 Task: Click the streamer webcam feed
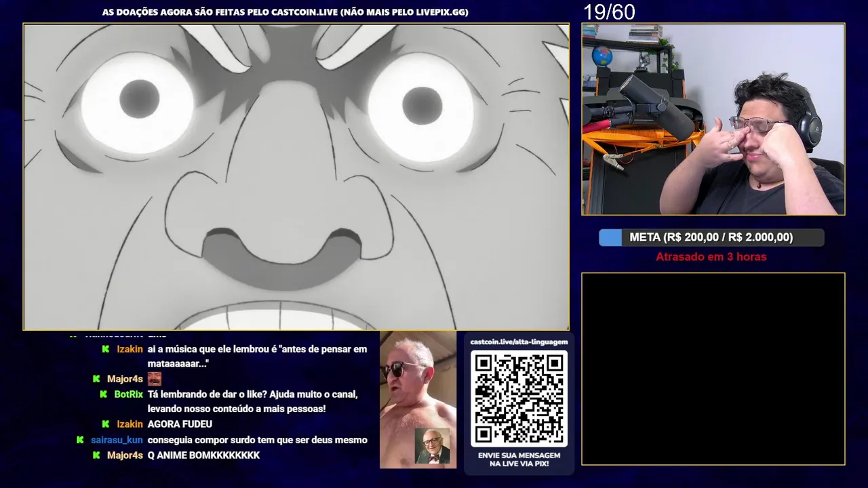pos(713,119)
